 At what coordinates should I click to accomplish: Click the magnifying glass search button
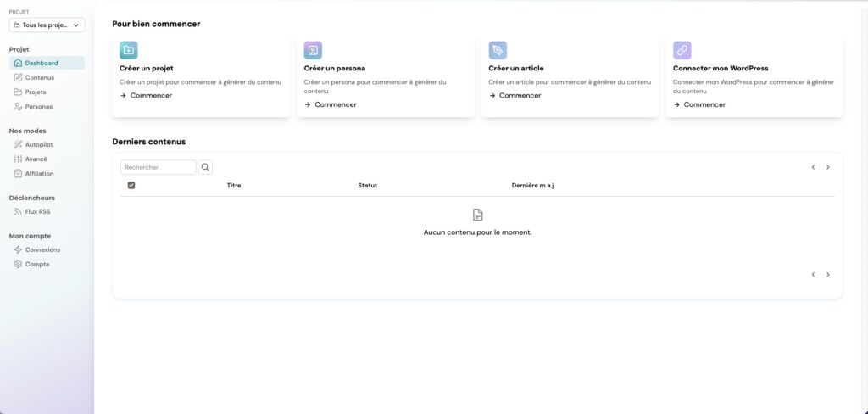205,167
